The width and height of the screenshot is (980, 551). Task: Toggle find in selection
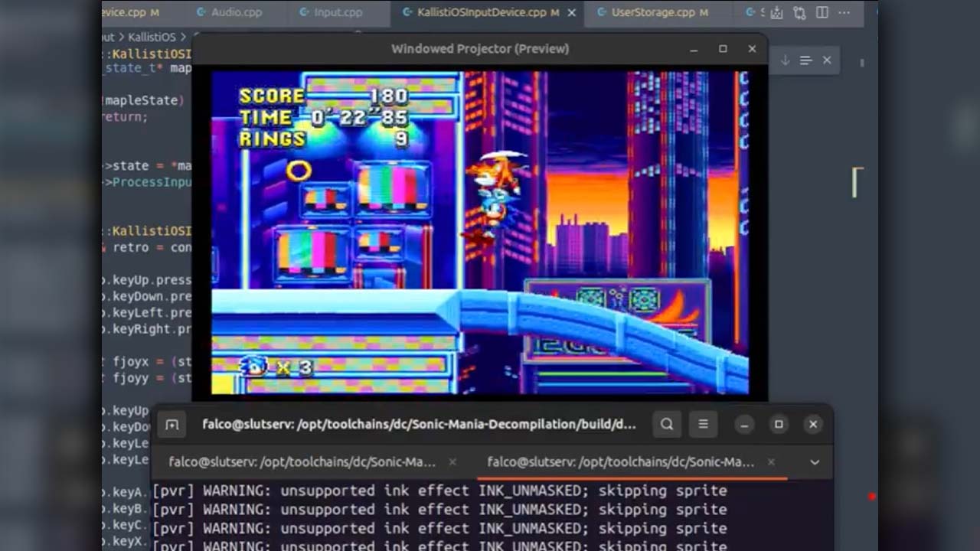pyautogui.click(x=805, y=60)
